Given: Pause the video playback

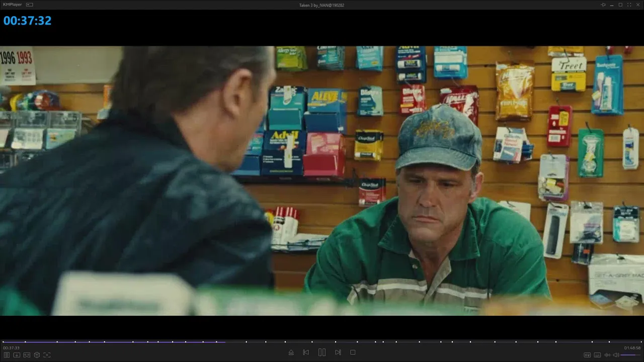Looking at the screenshot, I should pyautogui.click(x=322, y=352).
